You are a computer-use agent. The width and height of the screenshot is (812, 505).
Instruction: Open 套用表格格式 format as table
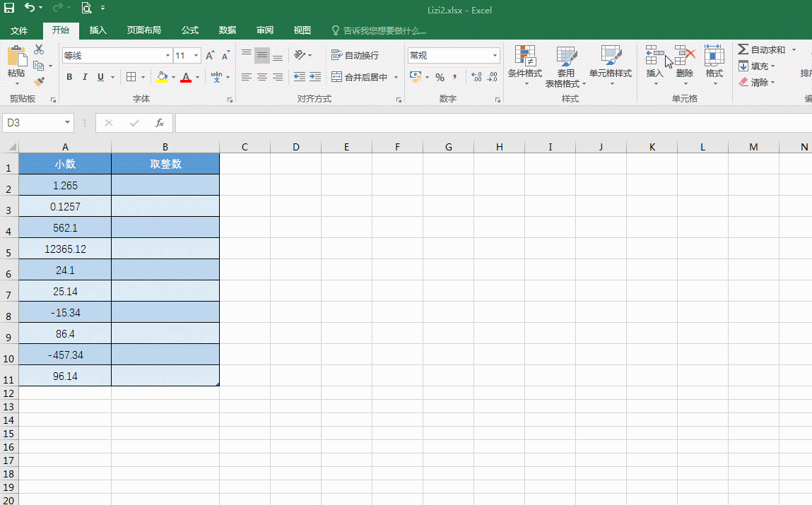coord(565,66)
